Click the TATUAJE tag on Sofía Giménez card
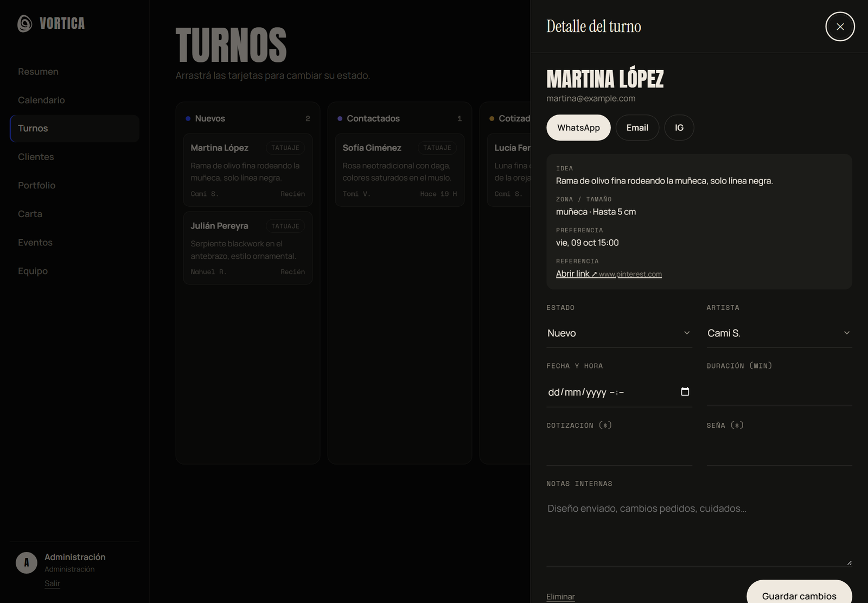 (x=437, y=148)
